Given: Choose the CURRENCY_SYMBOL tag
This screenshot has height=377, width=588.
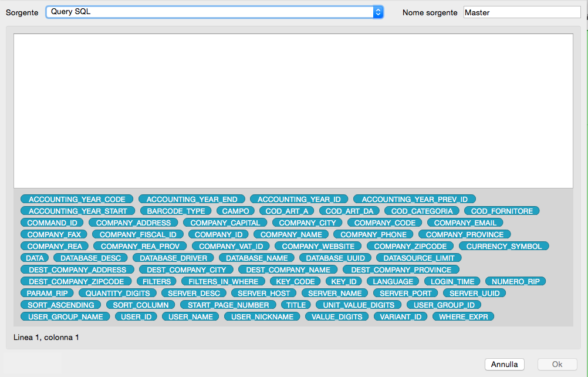Looking at the screenshot, I should (x=504, y=246).
